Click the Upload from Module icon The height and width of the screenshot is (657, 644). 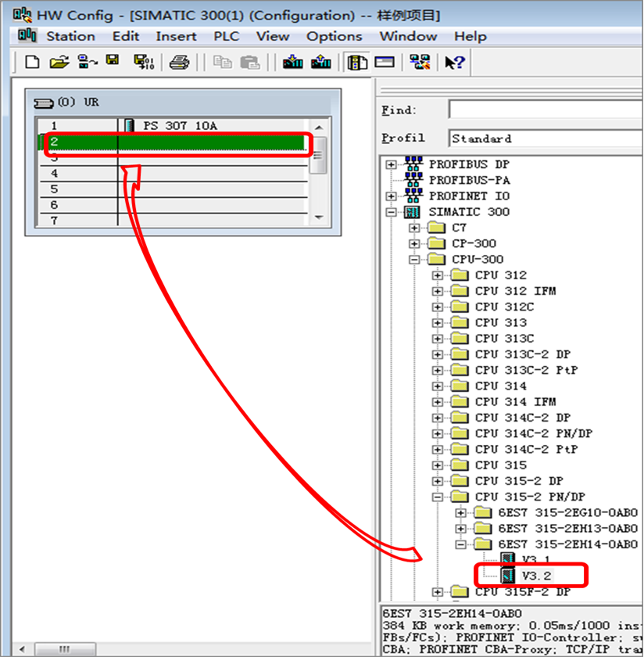click(x=320, y=62)
